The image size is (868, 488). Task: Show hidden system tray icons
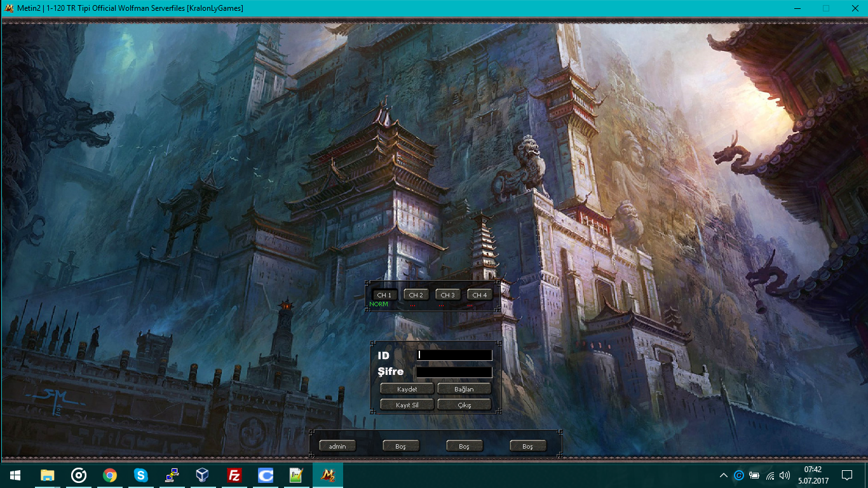point(724,475)
